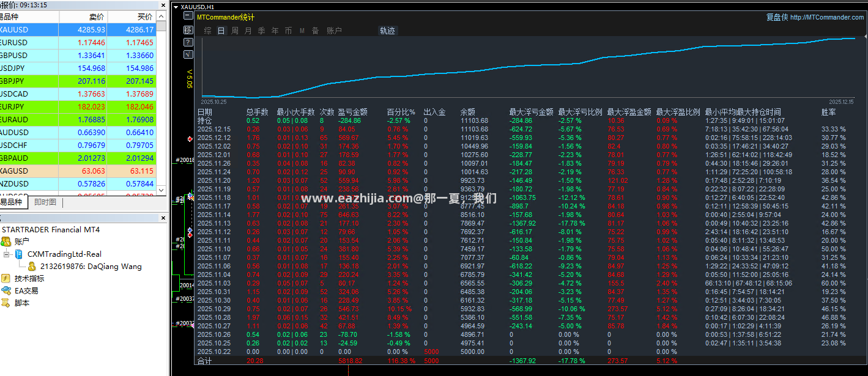Open the M tab in MTCommander

302,31
